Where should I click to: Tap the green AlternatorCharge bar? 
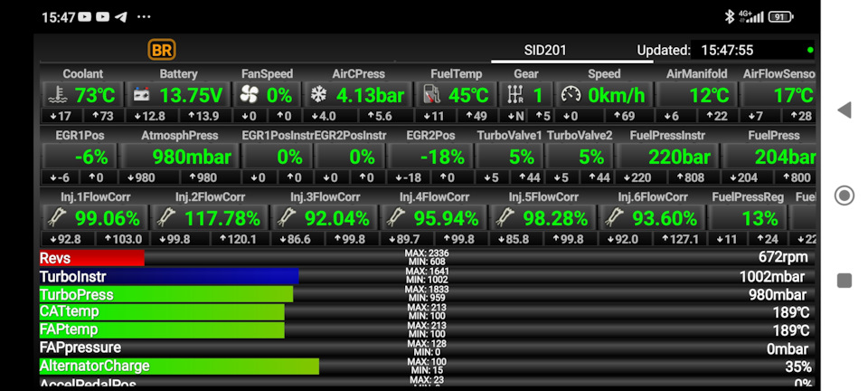(x=178, y=366)
